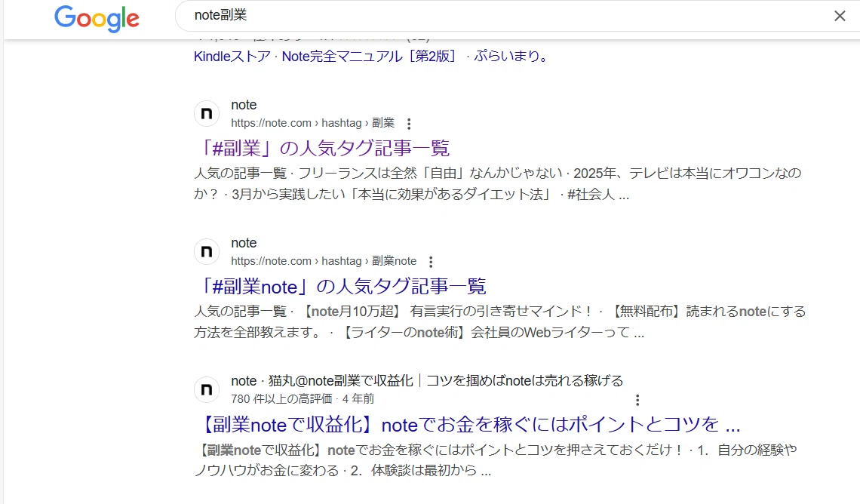
Task: Open more options for hashtag › 副業note result
Action: 431,262
